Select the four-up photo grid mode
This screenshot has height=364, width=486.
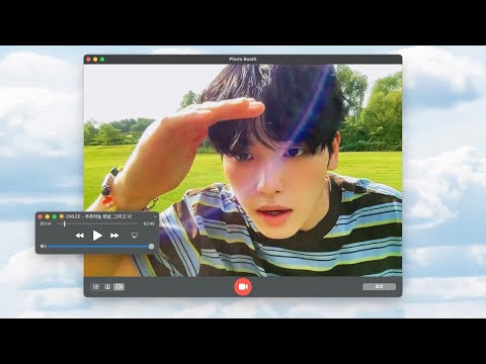(x=96, y=287)
